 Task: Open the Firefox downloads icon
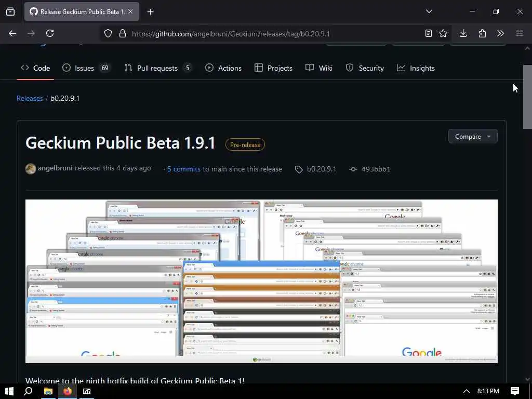point(463,33)
